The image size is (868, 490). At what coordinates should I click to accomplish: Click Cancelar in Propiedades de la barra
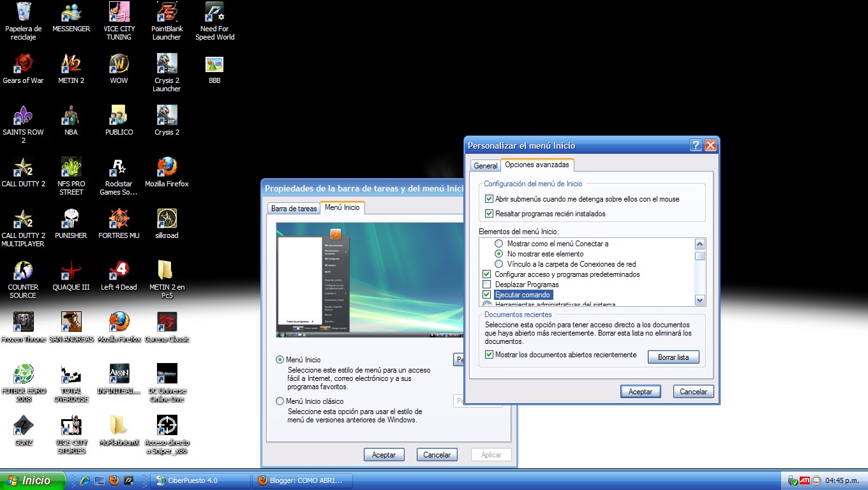coord(437,455)
